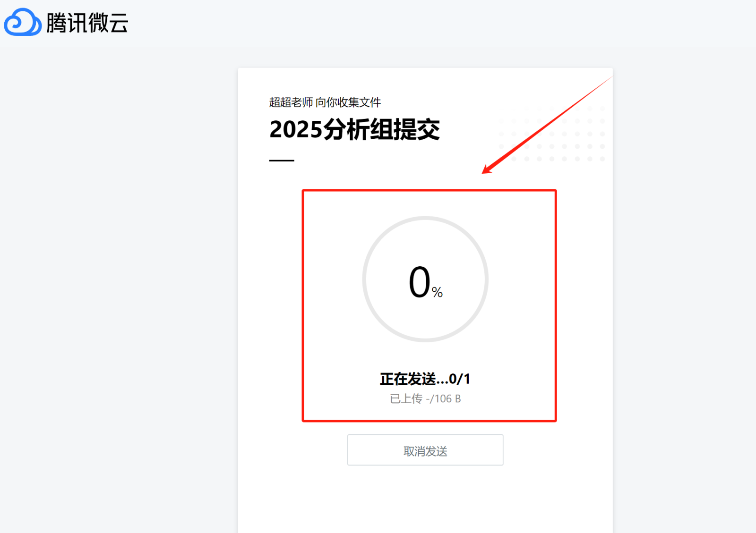Screen dimensions: 756x533
Task: Click the 2025分析组提交 title heading
Action: coord(354,129)
